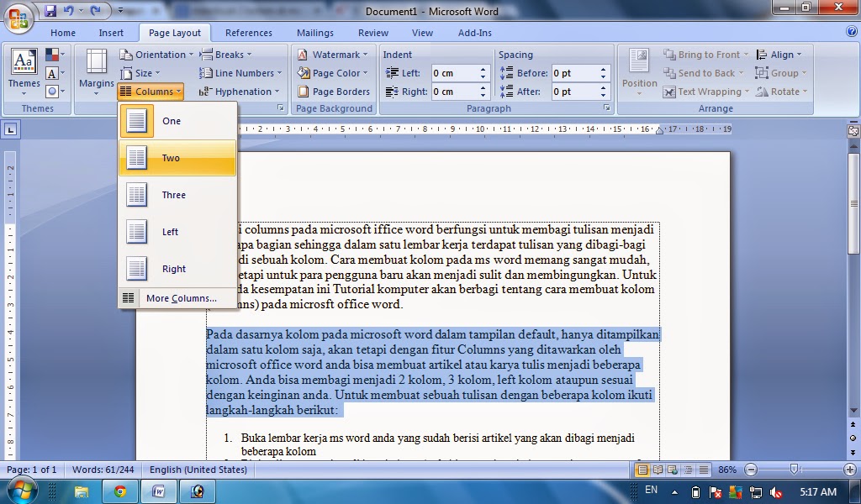Choose One column layout

[x=177, y=121]
